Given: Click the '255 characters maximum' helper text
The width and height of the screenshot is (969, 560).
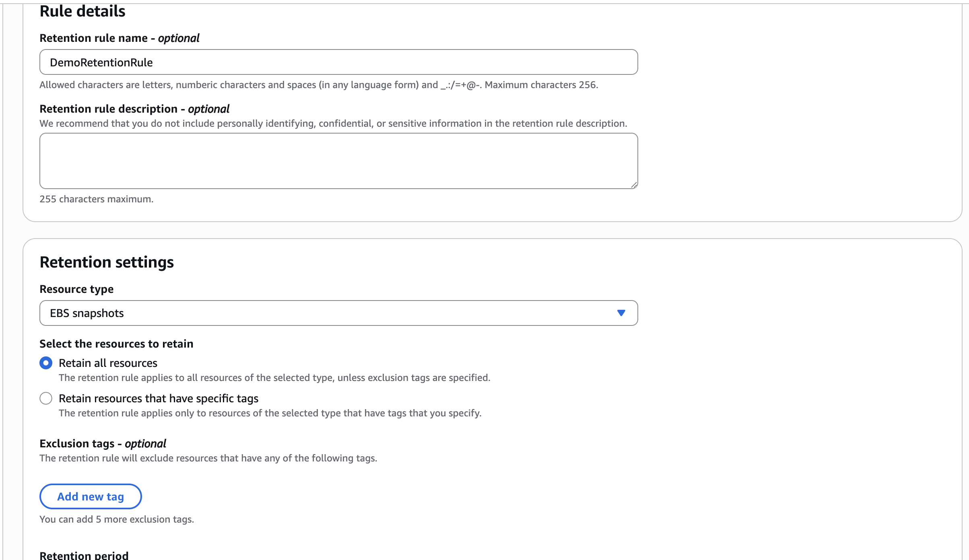Looking at the screenshot, I should coord(96,199).
